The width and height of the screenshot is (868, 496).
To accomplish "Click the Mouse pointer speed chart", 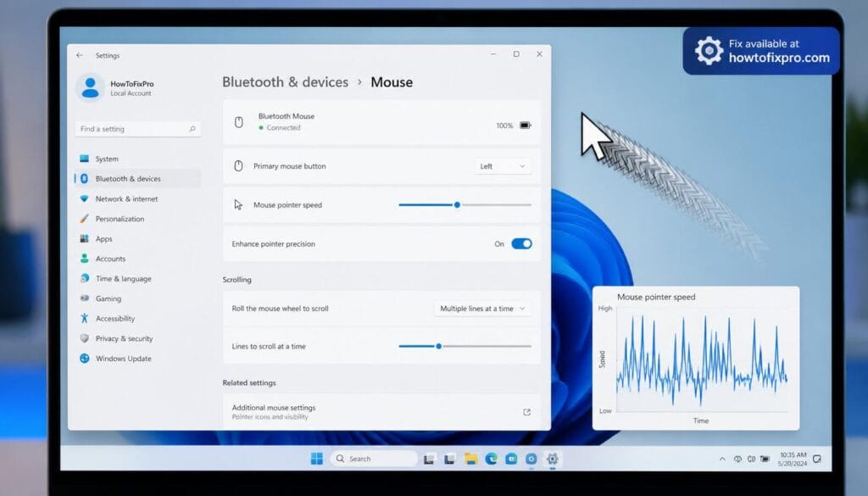I will tap(696, 358).
